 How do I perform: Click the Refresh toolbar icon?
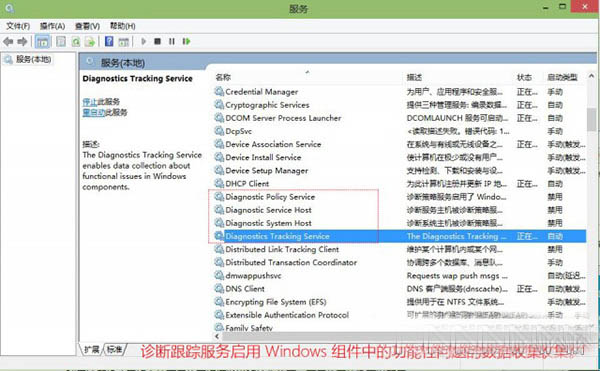76,41
